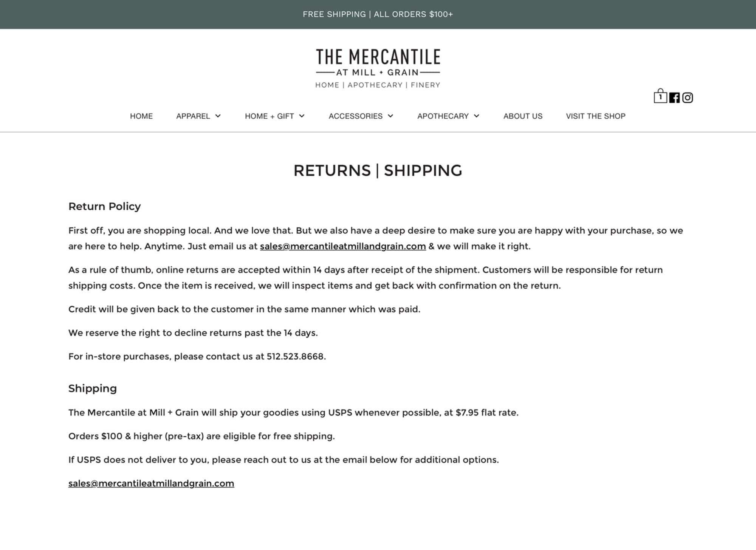The height and width of the screenshot is (550, 756).
Task: Expand the Apothecary dropdown chevron
Action: tap(477, 116)
